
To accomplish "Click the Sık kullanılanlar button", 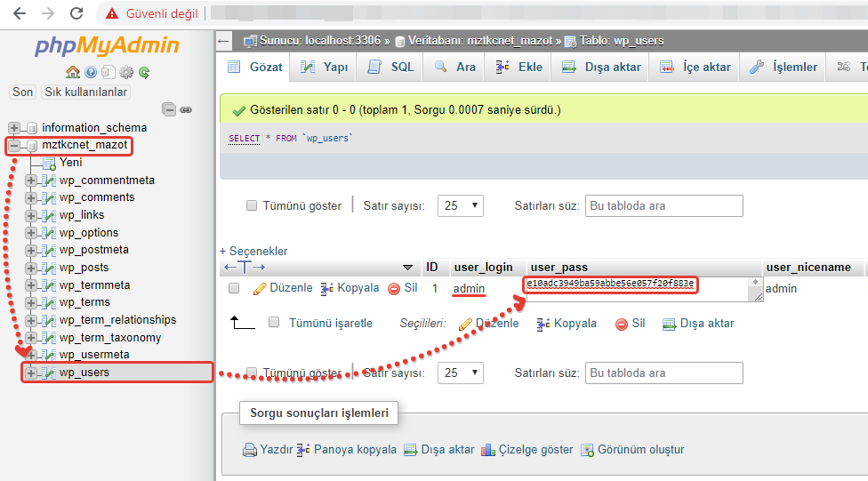I will [x=86, y=92].
